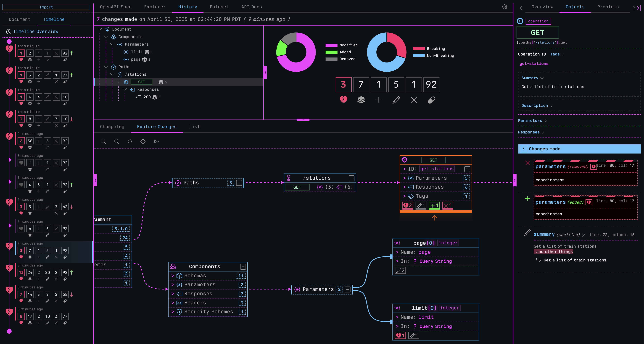Open the Explorer tab
644x344 pixels.
(155, 7)
